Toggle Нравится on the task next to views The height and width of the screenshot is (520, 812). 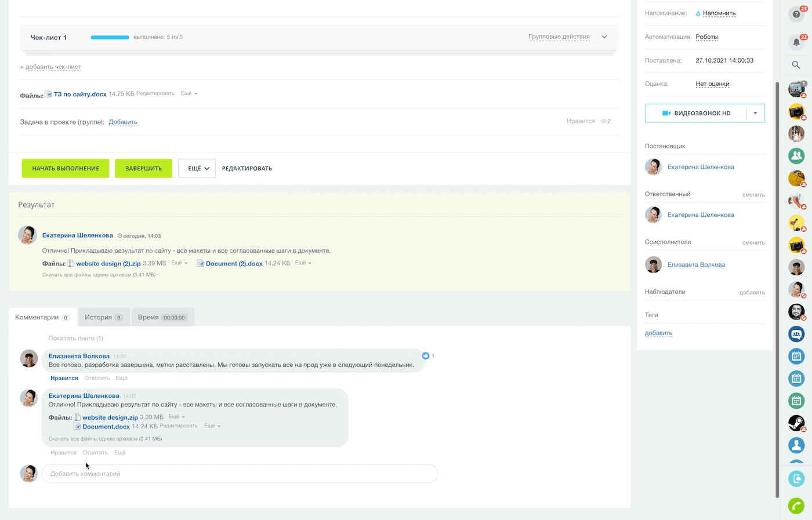(x=581, y=121)
